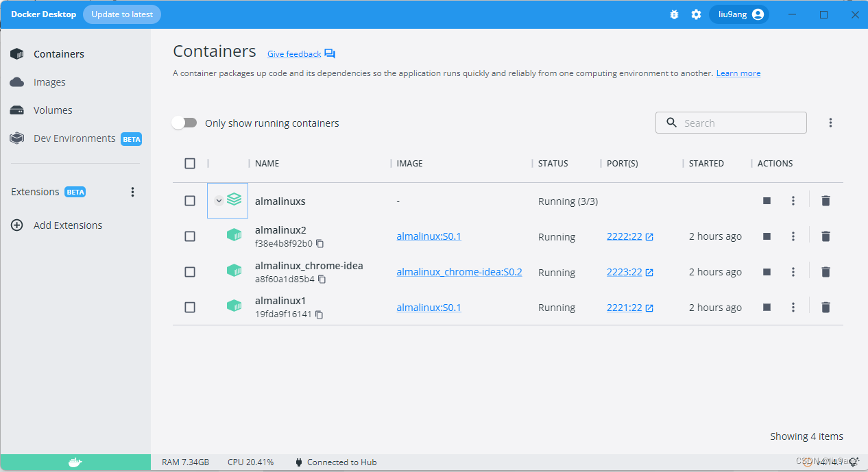Image resolution: width=868 pixels, height=472 pixels.
Task: Open the Learn more link
Action: tap(738, 73)
